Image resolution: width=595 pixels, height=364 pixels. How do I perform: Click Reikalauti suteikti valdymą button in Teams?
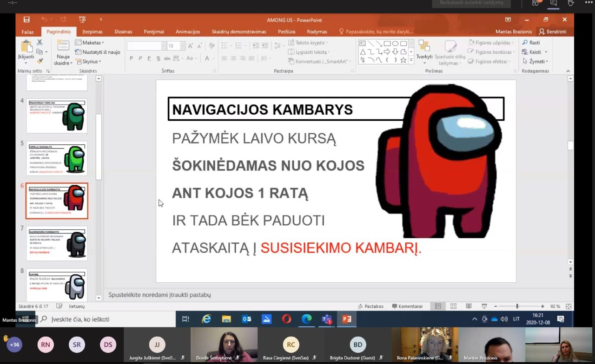click(x=472, y=3)
